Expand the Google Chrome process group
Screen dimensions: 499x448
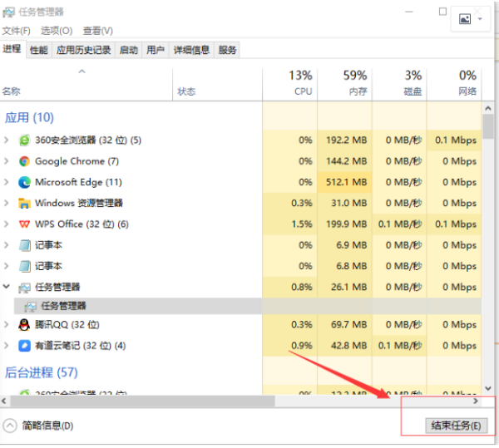point(7,161)
